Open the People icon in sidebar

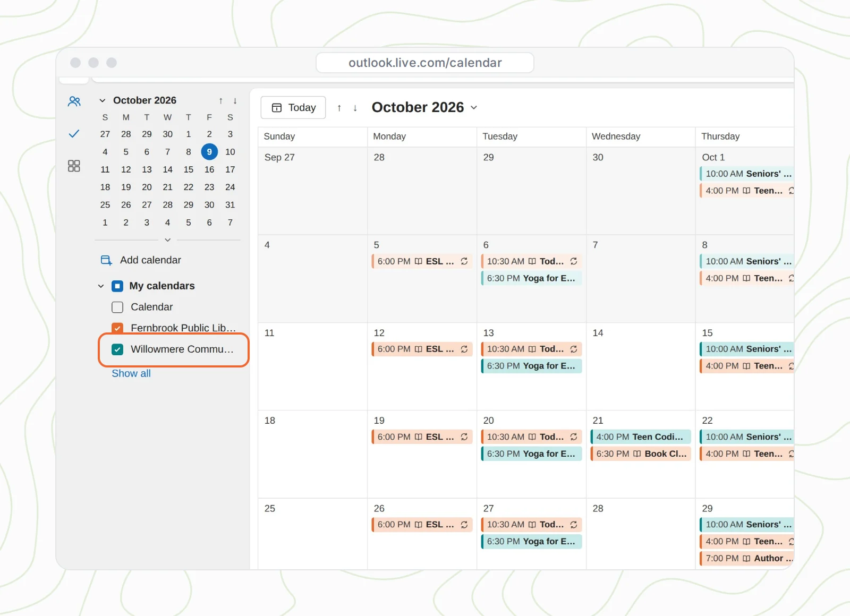point(74,101)
